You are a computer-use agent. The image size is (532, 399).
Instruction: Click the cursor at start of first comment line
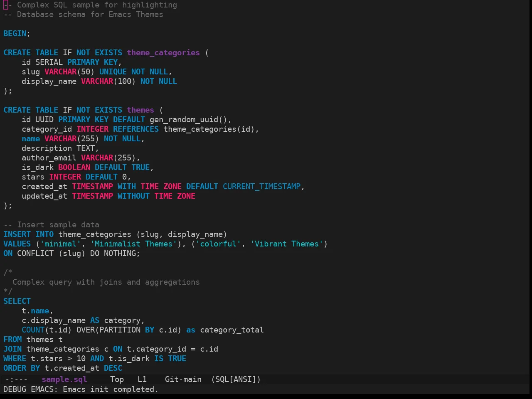5,5
